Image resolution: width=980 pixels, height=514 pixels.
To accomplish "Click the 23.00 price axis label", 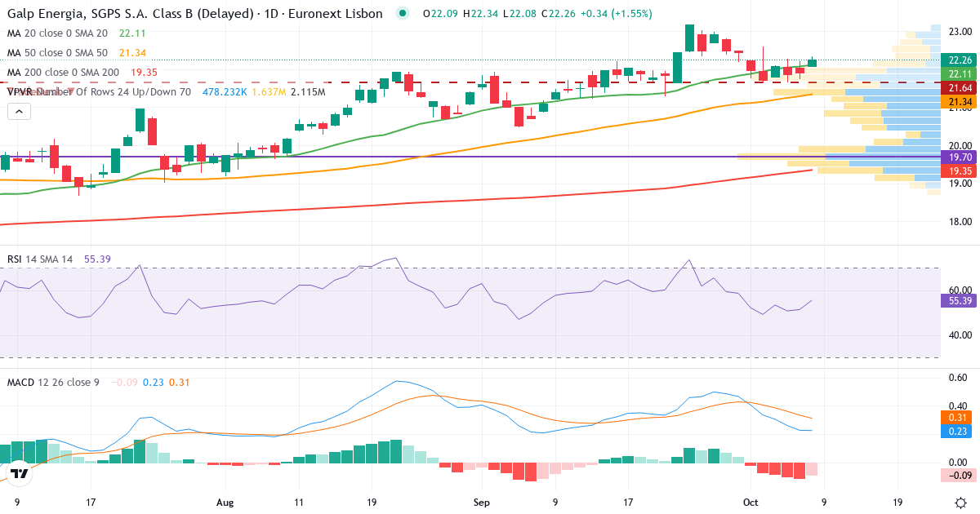I will (x=961, y=31).
